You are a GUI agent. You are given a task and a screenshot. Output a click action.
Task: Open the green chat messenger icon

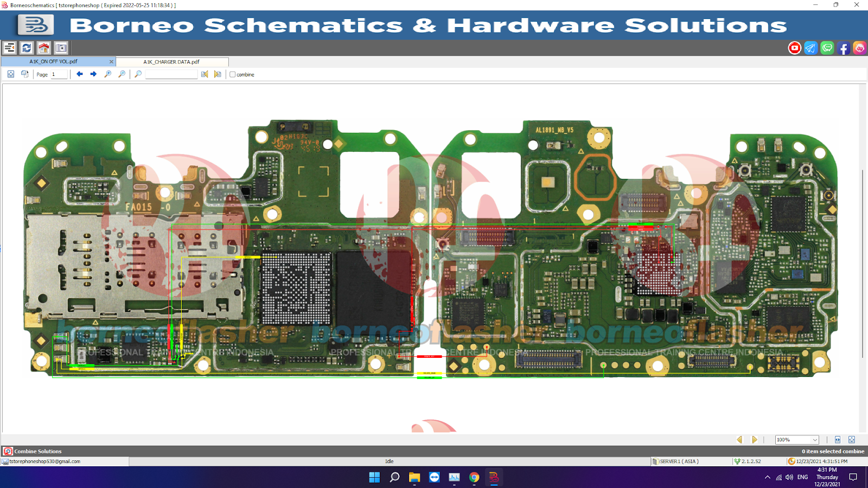827,48
